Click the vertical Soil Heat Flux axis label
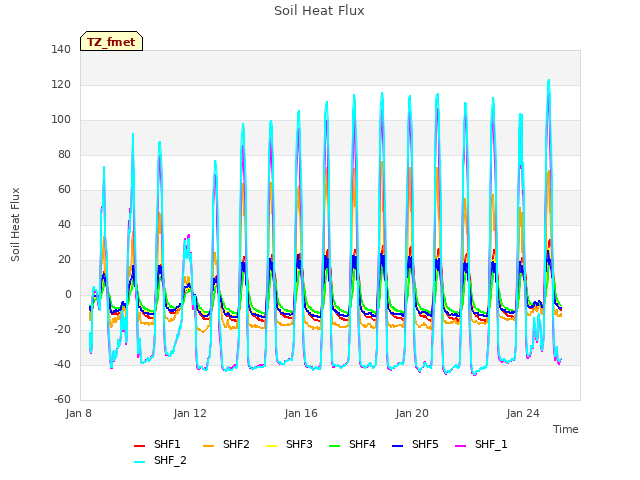 15,224
